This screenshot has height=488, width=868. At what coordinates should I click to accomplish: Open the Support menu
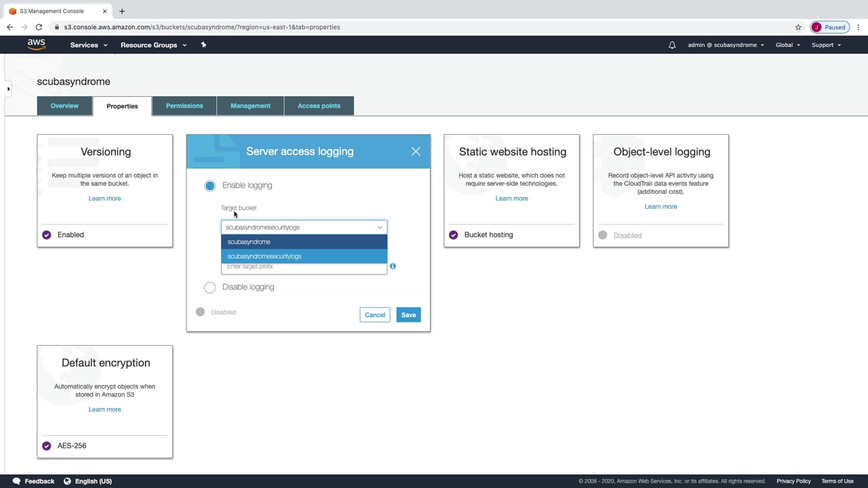click(x=826, y=45)
